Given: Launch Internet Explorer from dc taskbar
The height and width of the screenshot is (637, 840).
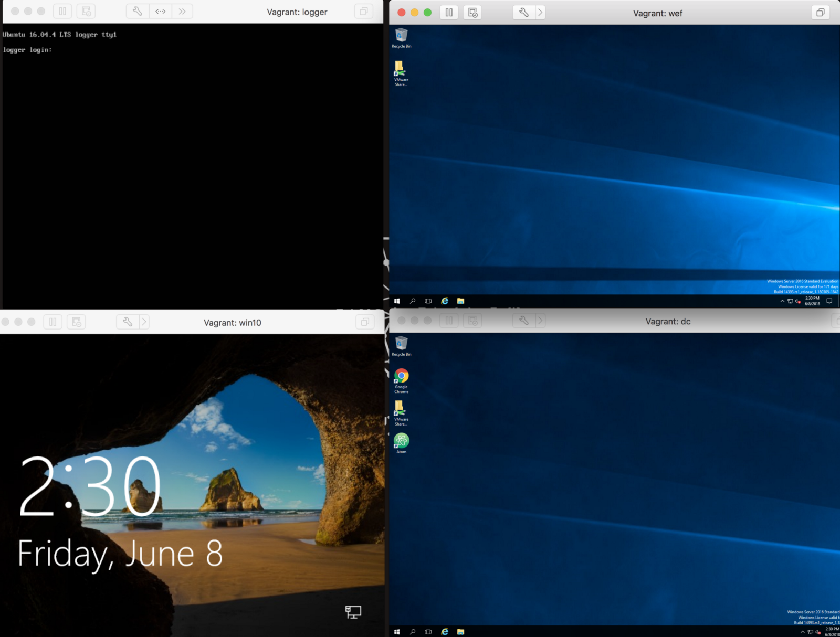Looking at the screenshot, I should (445, 632).
